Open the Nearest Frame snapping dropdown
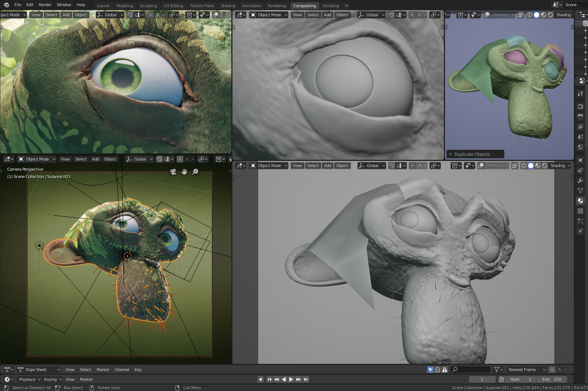Screen dimensions: 588x391 (526, 370)
